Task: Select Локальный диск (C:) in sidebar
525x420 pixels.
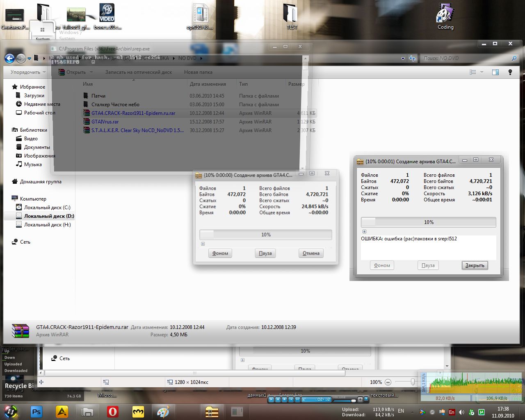Action: 47,208
